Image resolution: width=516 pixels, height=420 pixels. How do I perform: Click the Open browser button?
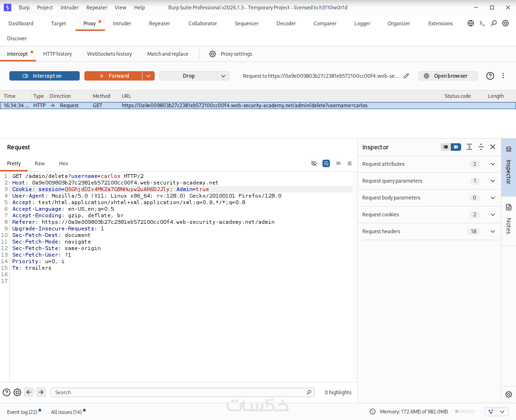click(448, 76)
